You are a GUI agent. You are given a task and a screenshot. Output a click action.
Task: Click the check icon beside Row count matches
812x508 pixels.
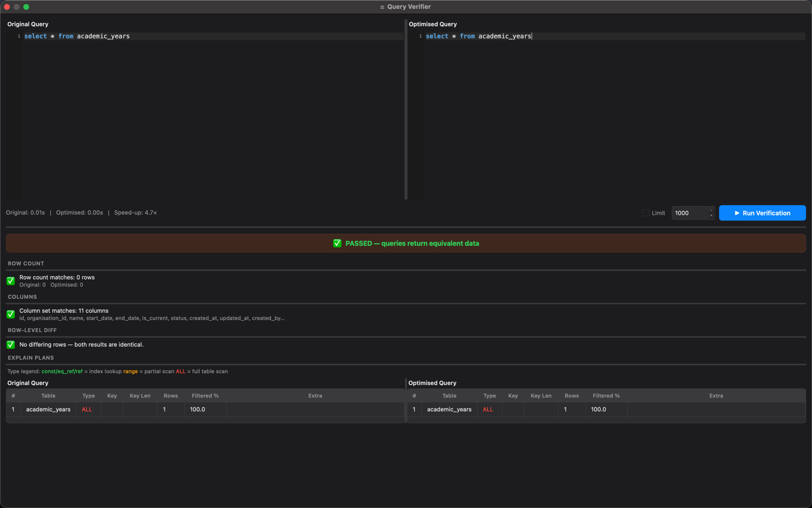(x=11, y=281)
